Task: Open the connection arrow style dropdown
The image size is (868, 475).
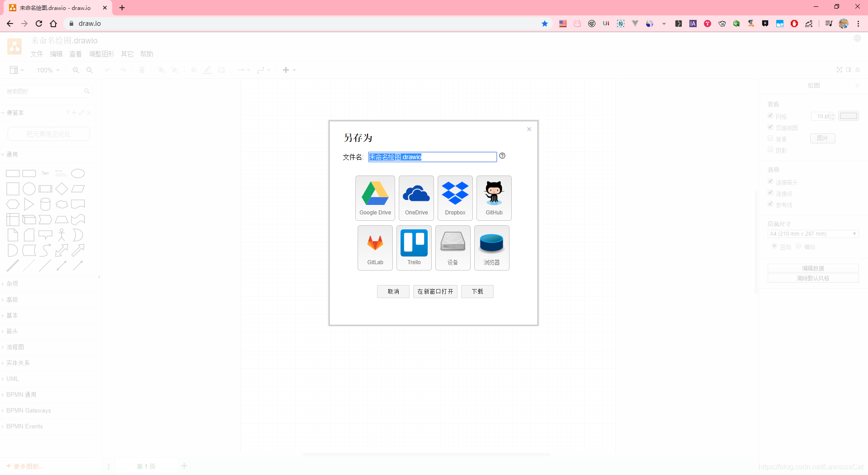Action: coord(244,70)
